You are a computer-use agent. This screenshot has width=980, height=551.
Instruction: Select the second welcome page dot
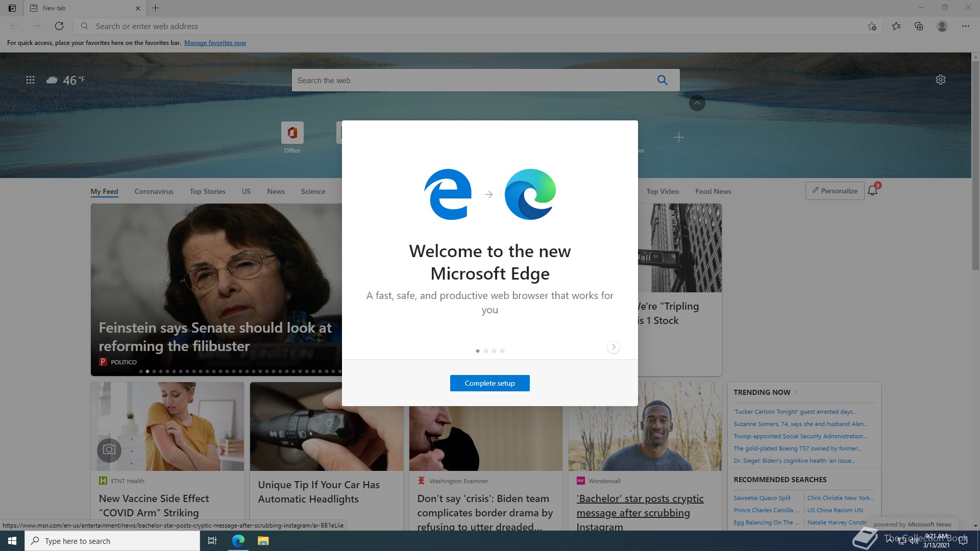click(x=486, y=351)
